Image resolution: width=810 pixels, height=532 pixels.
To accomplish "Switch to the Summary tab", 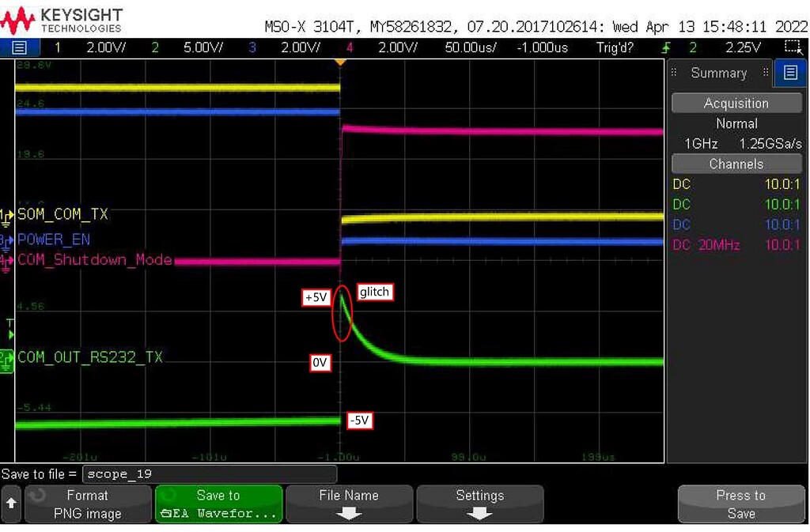I will [x=720, y=73].
